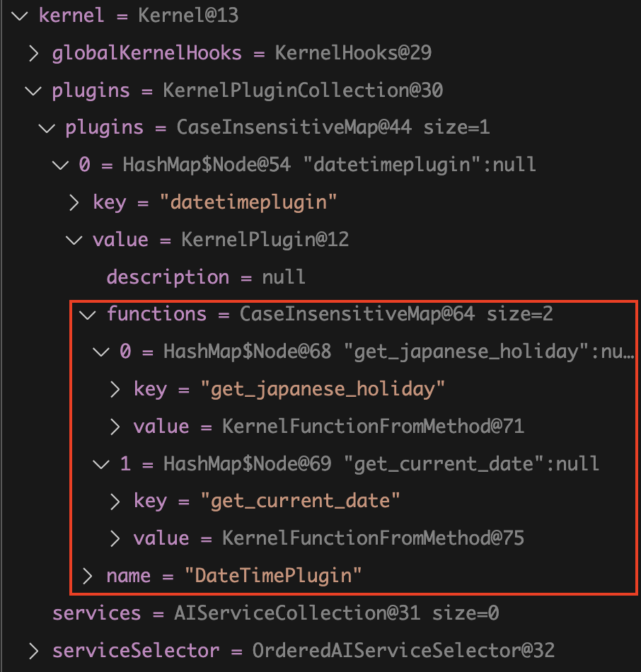Image resolution: width=641 pixels, height=672 pixels.
Task: Expand the serviceSelector node
Action: tap(33, 650)
